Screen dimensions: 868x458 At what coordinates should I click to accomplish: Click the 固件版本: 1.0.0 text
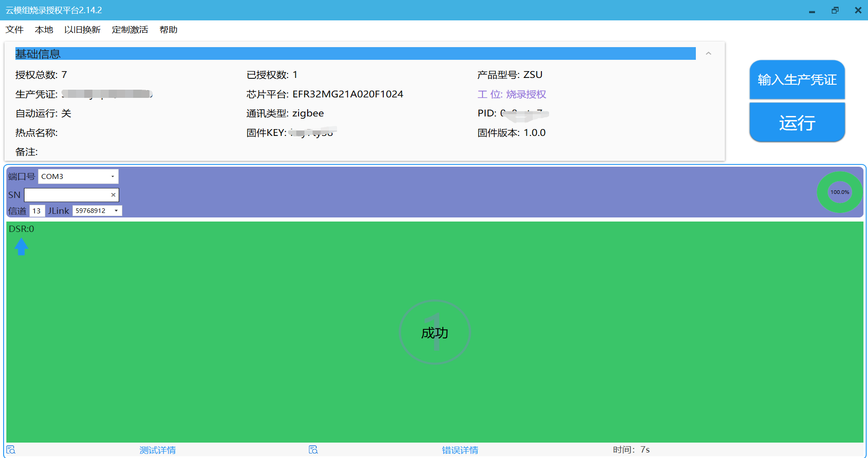click(x=511, y=133)
